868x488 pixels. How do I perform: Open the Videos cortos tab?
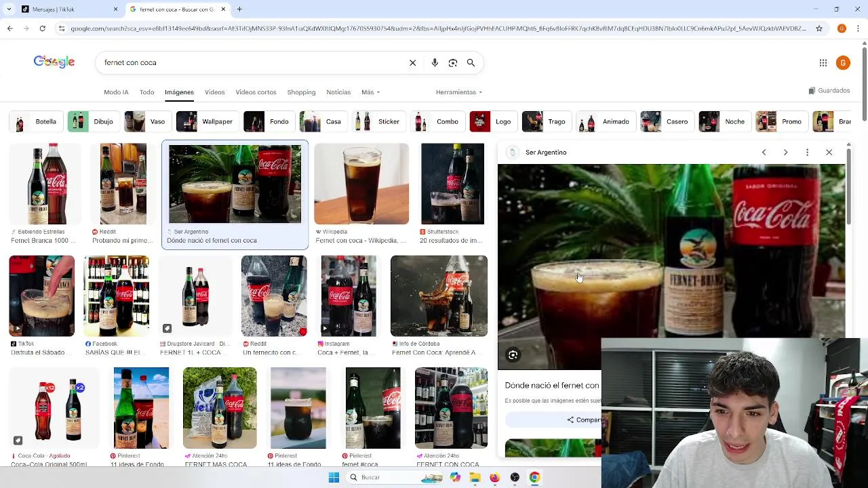256,92
